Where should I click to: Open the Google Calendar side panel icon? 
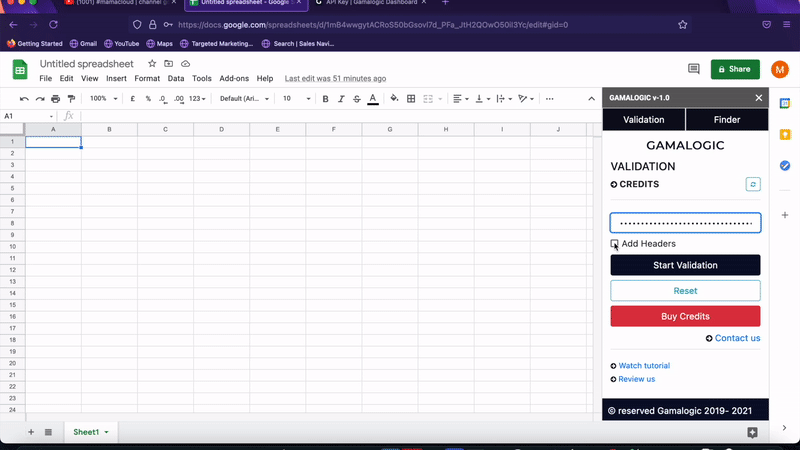(x=785, y=104)
